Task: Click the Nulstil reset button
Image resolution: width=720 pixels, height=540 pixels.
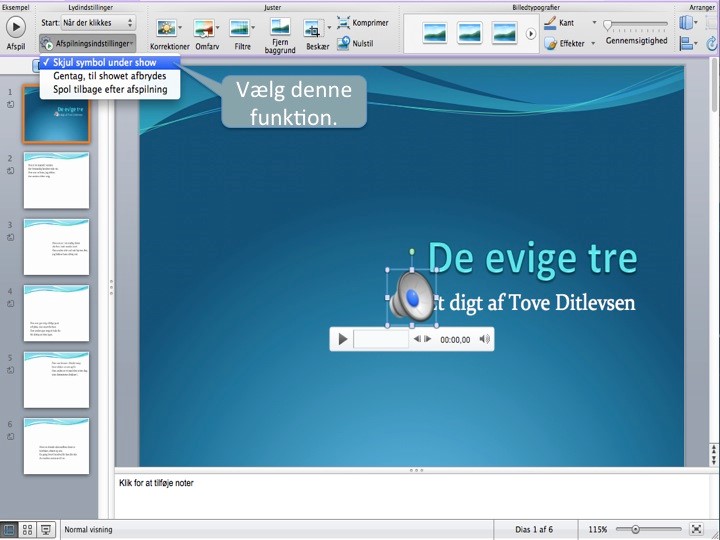Action: point(355,44)
